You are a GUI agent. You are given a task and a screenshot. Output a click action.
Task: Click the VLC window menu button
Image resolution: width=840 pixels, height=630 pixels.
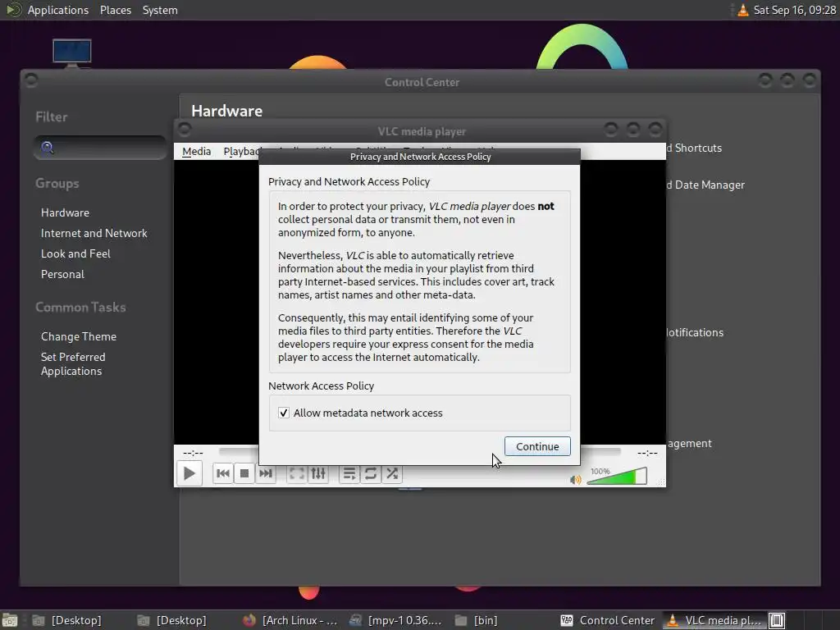click(185, 130)
